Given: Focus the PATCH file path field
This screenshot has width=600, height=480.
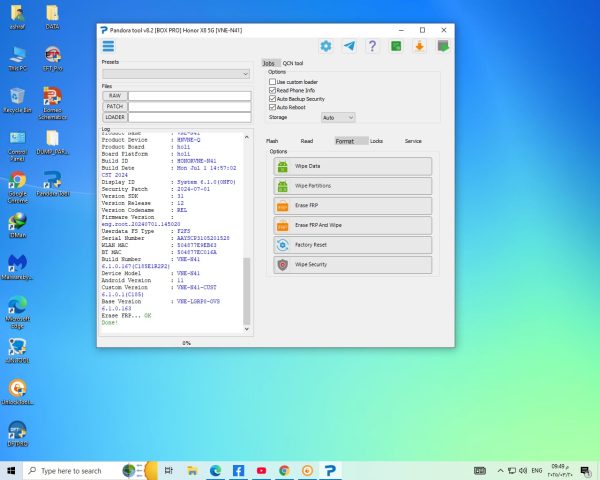Looking at the screenshot, I should point(190,106).
